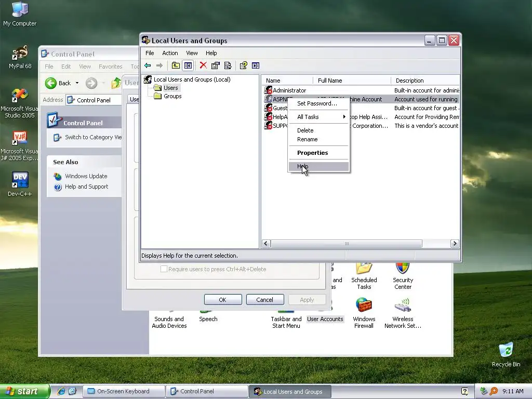Image resolution: width=532 pixels, height=399 pixels.
Task: Switch to Control Panel taskbar button
Action: 207,391
